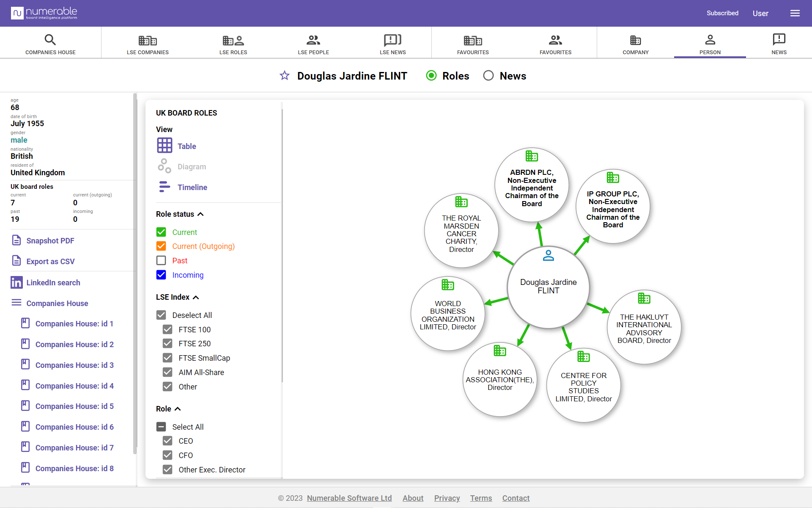Screen dimensions: 812x508
Task: Click the Favourites people icon
Action: pos(555,40)
